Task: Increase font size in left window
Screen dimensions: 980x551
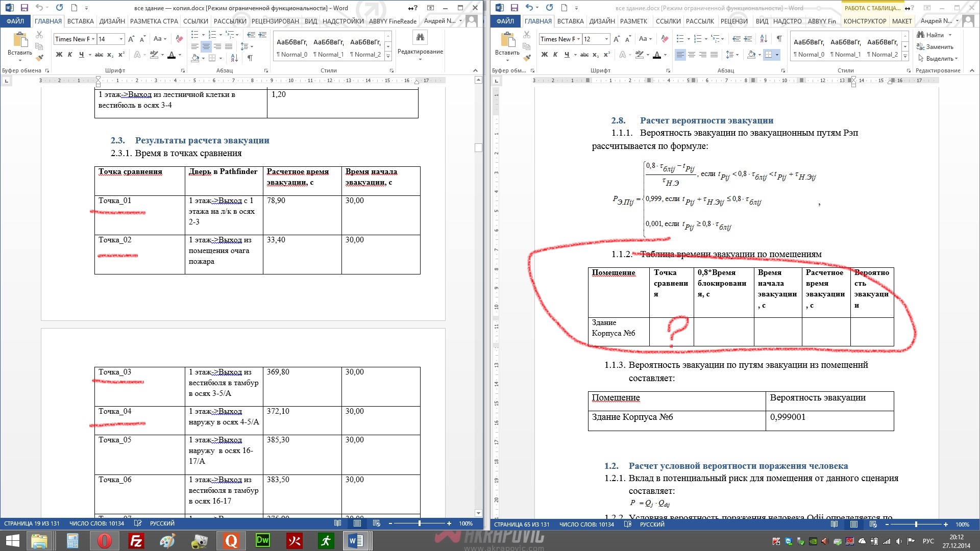Action: 131,39
